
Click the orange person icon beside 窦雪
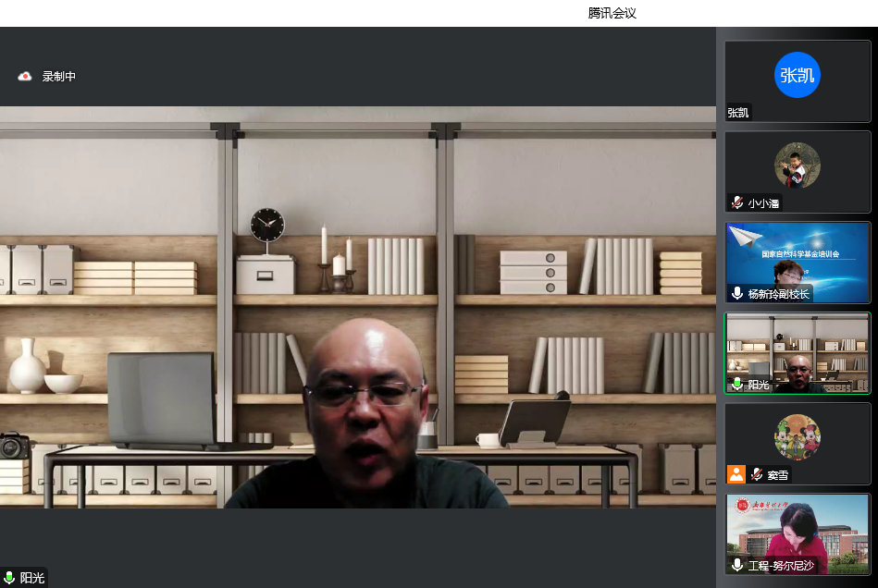pos(736,474)
